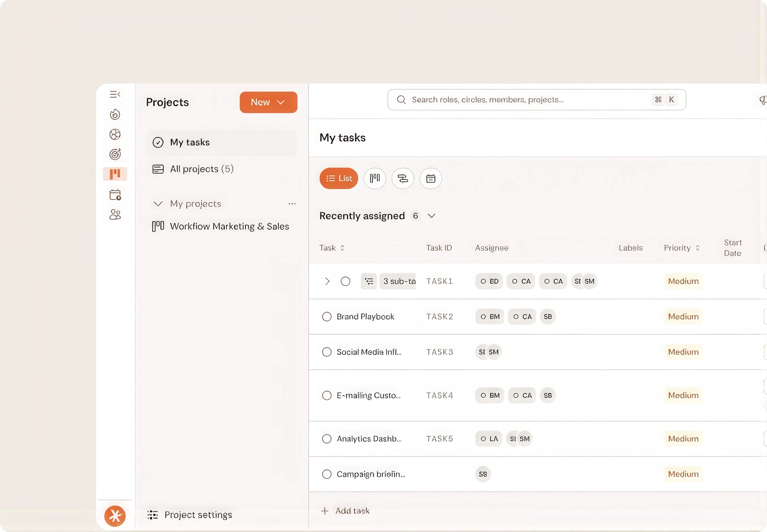This screenshot has height=532, width=767.
Task: Collapse the sidebar menu icon
Action: tap(115, 94)
